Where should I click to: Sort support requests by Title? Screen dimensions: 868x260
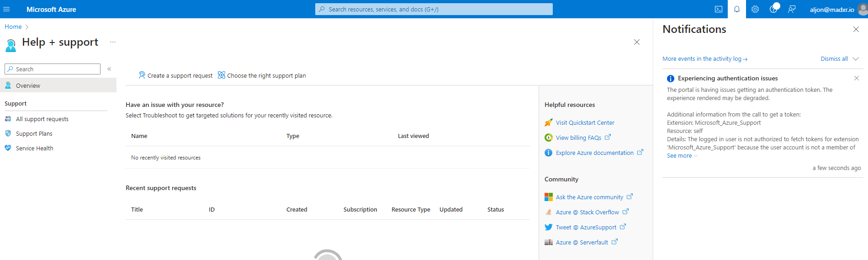tap(137, 210)
